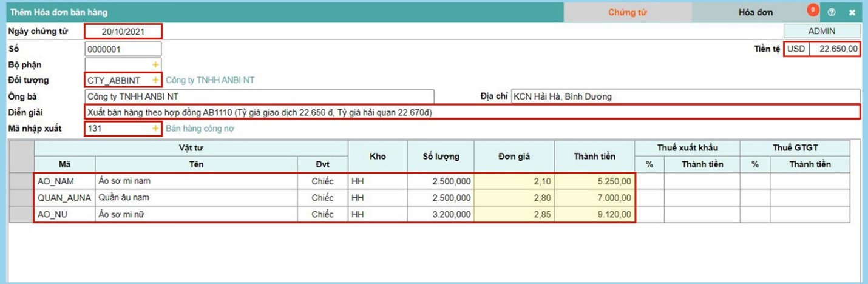The height and width of the screenshot is (284, 868).
Task: Click the unit price cell 2,80
Action: (x=514, y=198)
